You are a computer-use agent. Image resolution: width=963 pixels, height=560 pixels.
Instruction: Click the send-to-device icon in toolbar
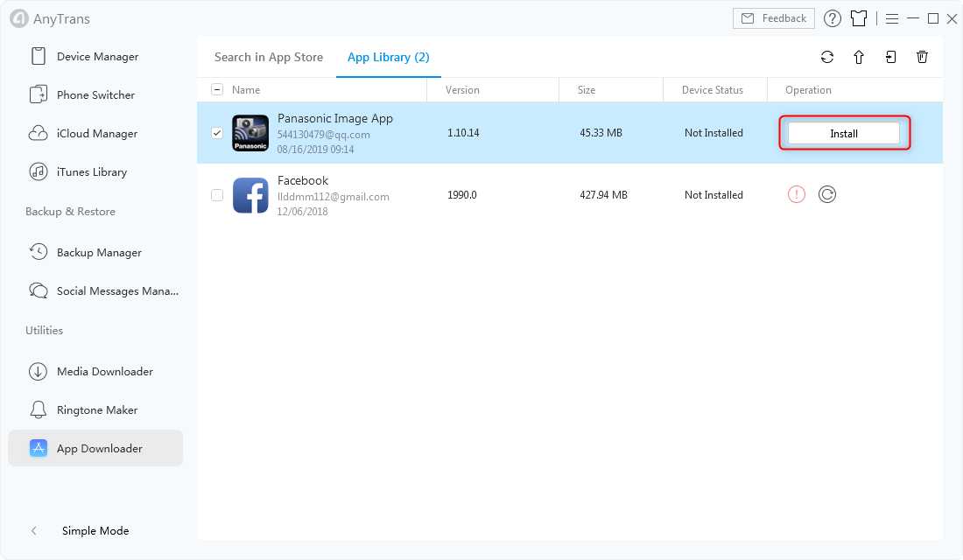click(x=890, y=57)
